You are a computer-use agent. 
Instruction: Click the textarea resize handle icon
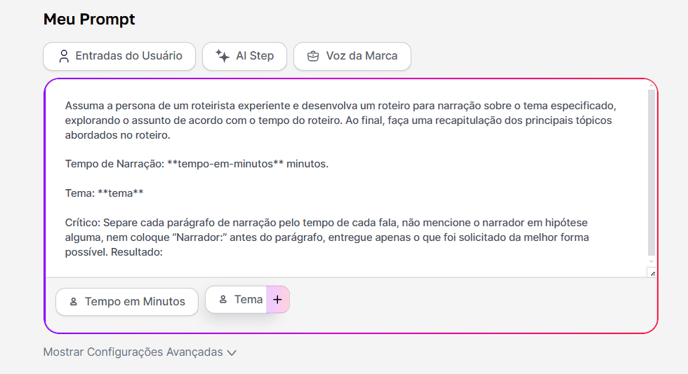click(652, 273)
